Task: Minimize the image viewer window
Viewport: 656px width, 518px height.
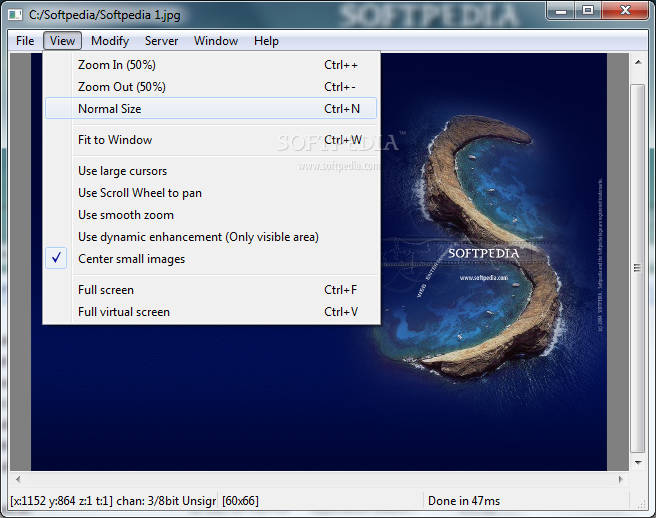Action: 561,11
